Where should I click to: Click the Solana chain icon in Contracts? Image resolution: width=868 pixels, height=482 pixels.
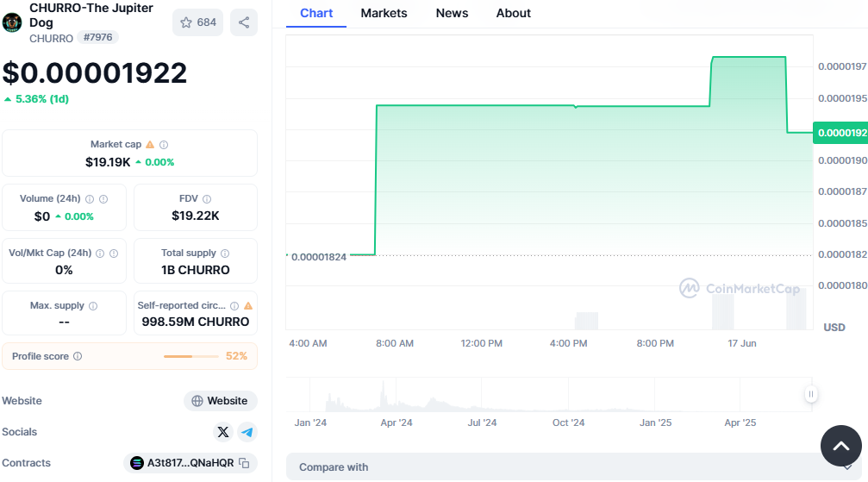click(x=137, y=463)
